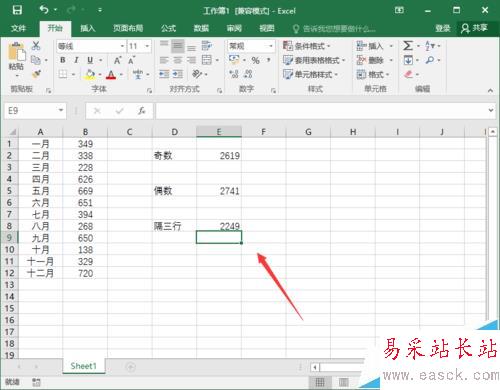Open Format as Table menu

pyautogui.click(x=314, y=60)
